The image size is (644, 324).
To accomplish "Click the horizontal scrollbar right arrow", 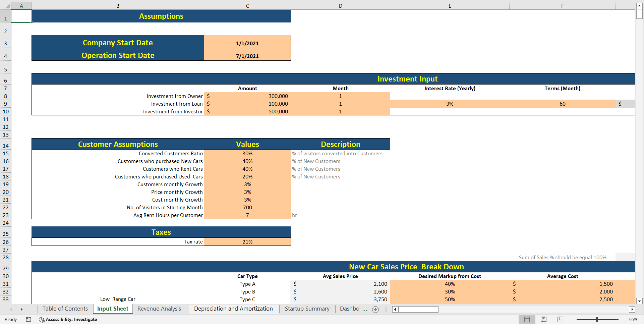I will pos(632,309).
